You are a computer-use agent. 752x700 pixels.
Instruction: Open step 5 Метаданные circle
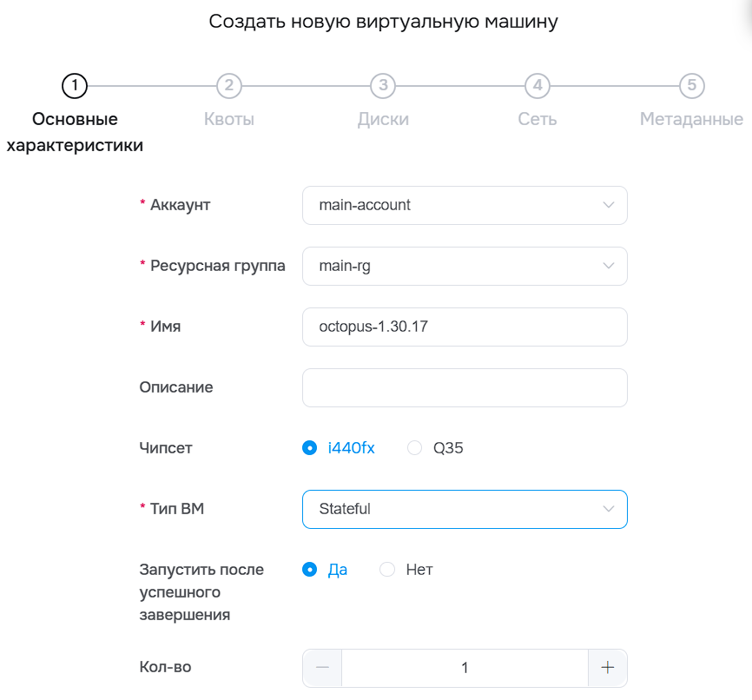[691, 85]
